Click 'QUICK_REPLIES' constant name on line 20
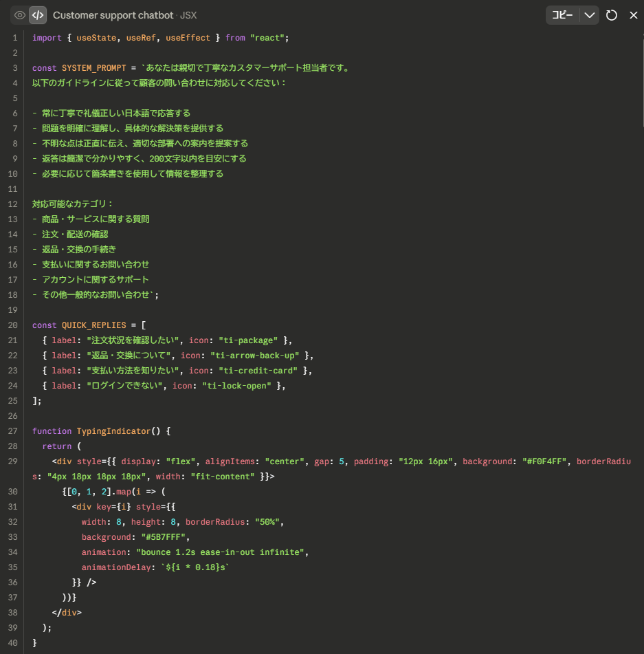This screenshot has width=644, height=654. (x=93, y=325)
